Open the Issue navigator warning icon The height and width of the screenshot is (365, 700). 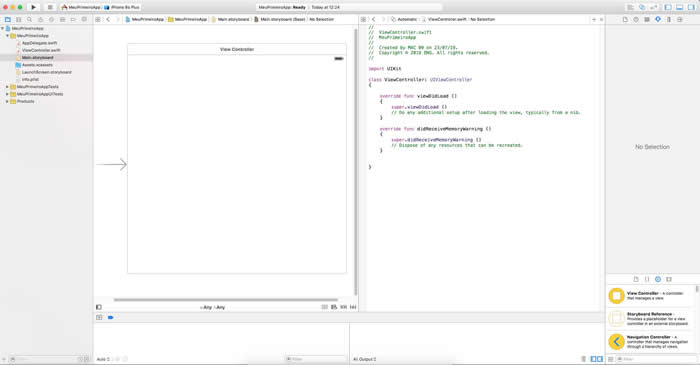point(40,20)
